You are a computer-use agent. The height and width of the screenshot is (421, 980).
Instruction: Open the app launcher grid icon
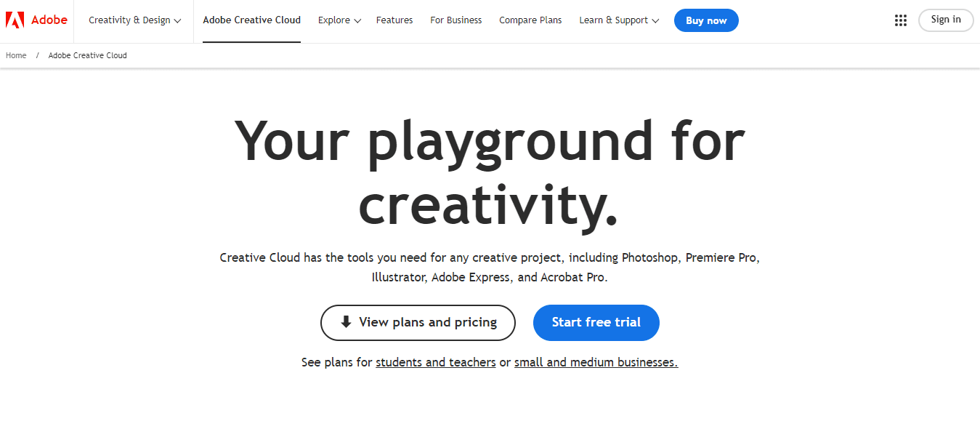click(900, 20)
